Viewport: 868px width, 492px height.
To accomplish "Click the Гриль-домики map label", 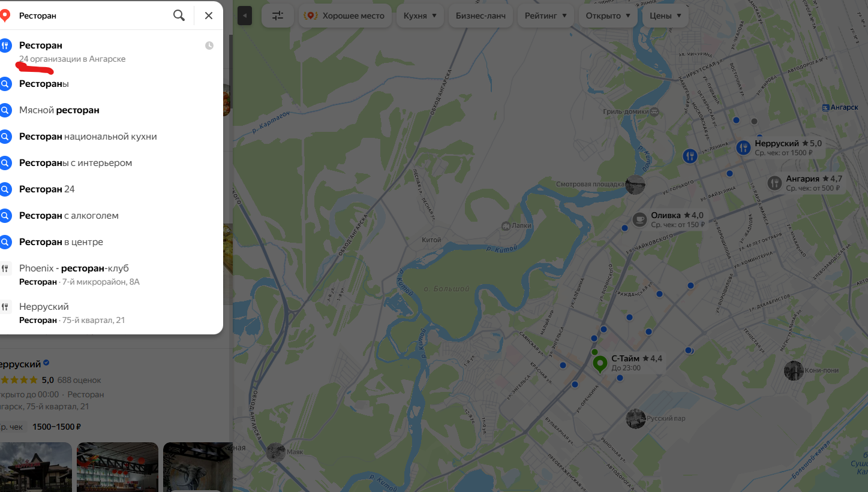I will click(x=626, y=111).
